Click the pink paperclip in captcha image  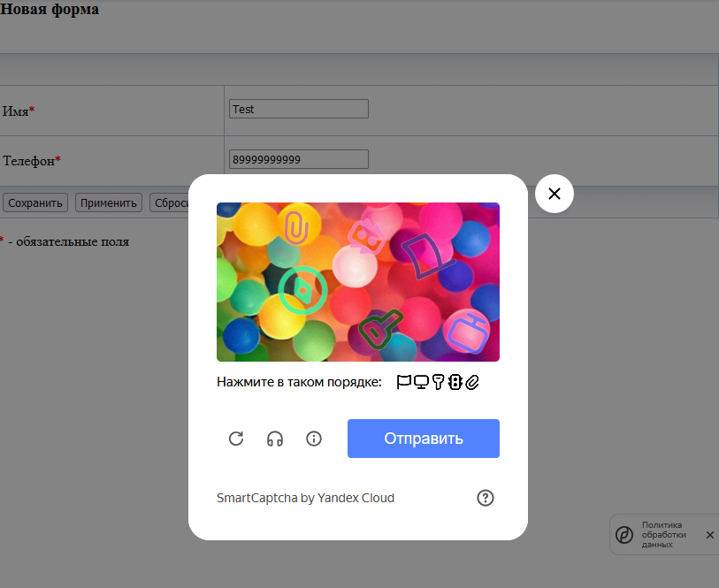click(x=295, y=226)
